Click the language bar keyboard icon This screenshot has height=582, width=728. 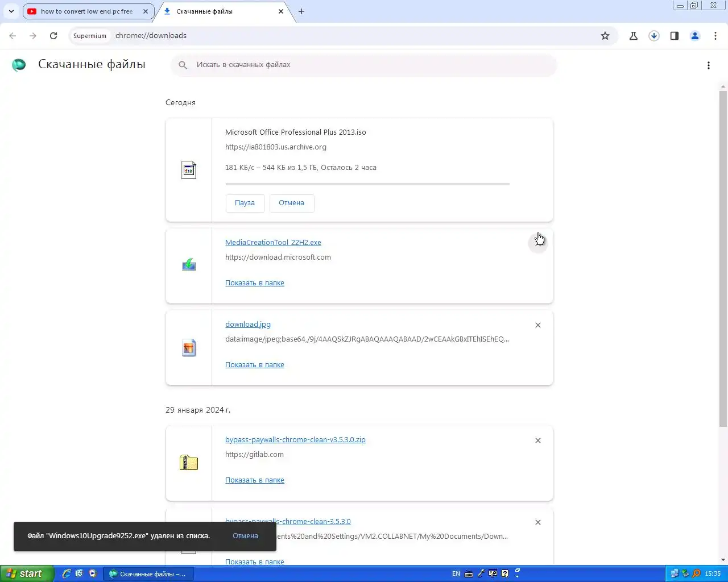pos(469,574)
